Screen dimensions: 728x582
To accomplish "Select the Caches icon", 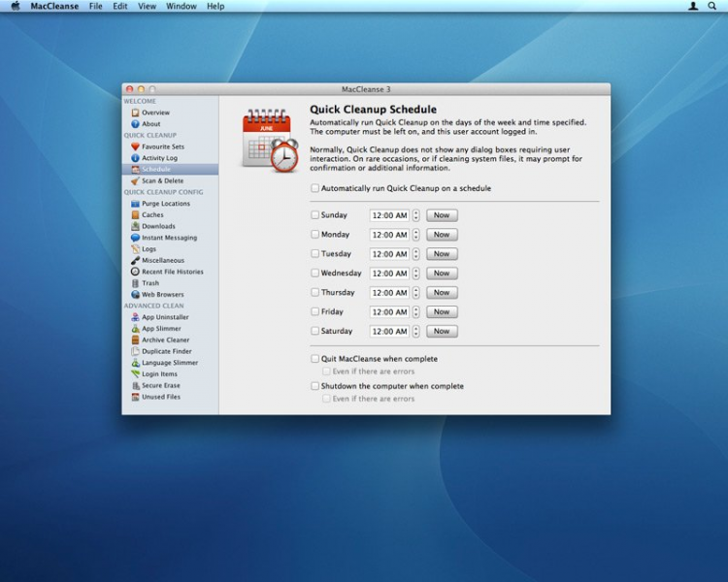I will coord(135,215).
